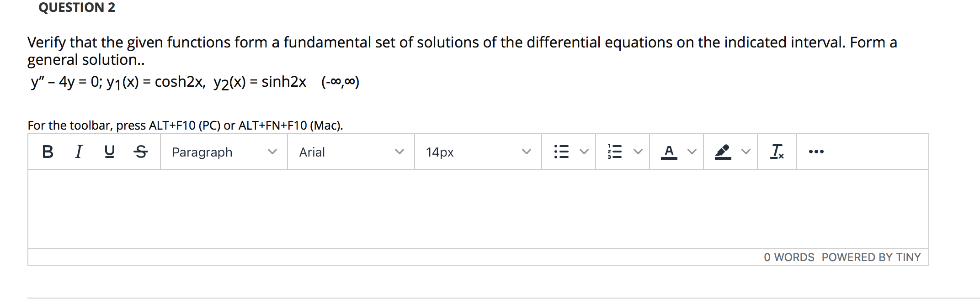The width and height of the screenshot is (980, 304).
Task: Select the background highlight color tool
Action: [x=723, y=151]
